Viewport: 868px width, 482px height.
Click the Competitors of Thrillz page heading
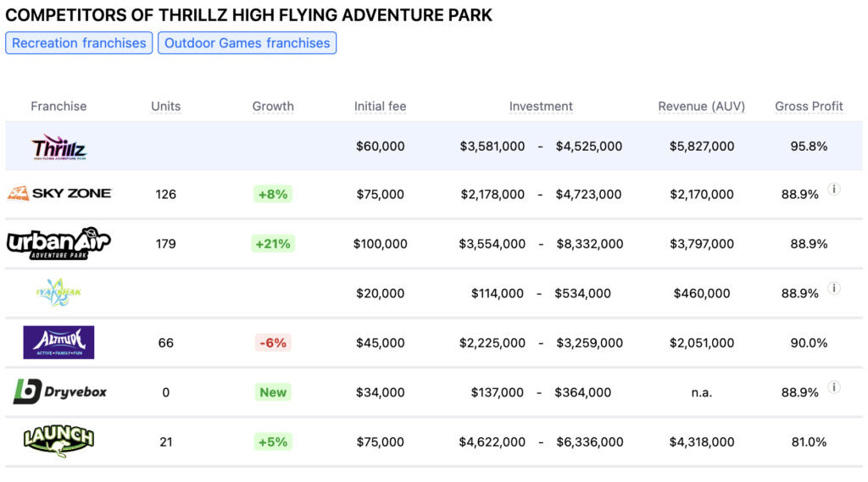[x=248, y=15]
